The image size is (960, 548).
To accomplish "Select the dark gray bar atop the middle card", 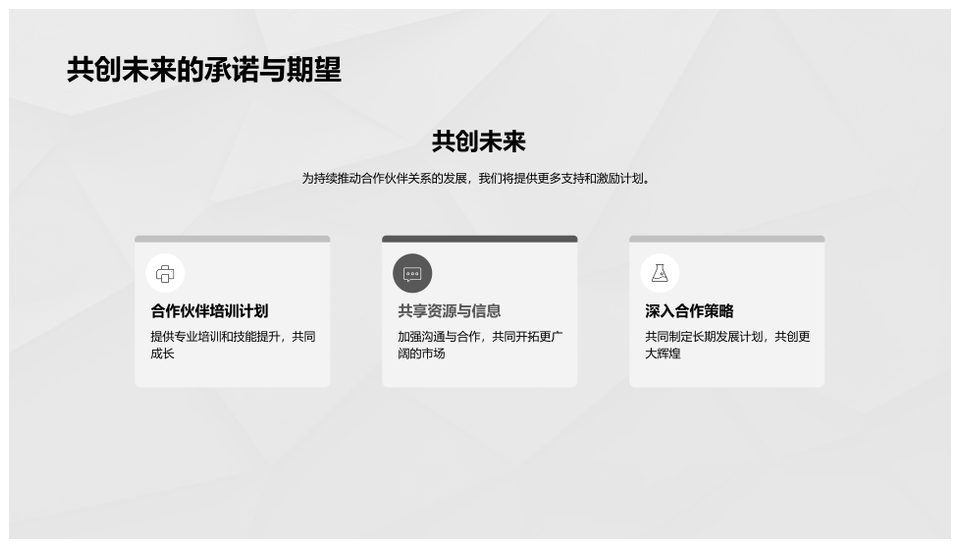I will [479, 239].
